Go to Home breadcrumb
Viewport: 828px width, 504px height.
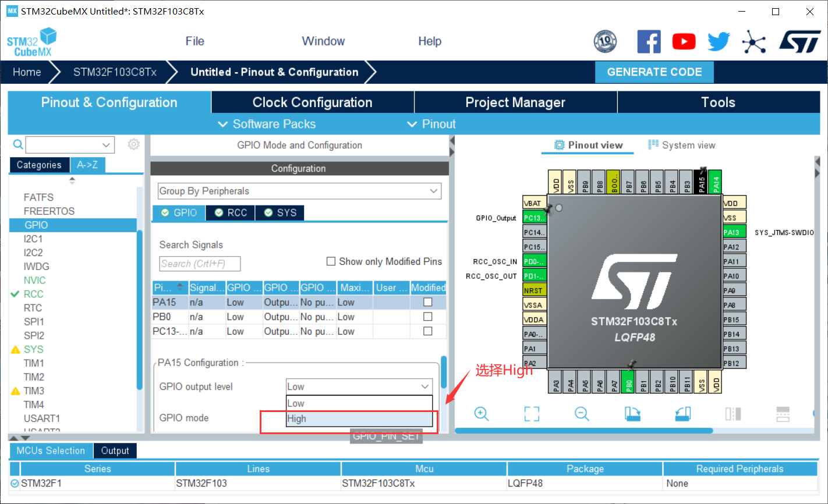(27, 72)
